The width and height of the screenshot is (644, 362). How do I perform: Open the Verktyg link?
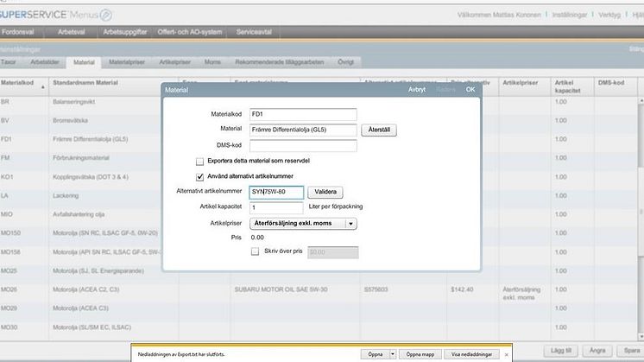(609, 15)
